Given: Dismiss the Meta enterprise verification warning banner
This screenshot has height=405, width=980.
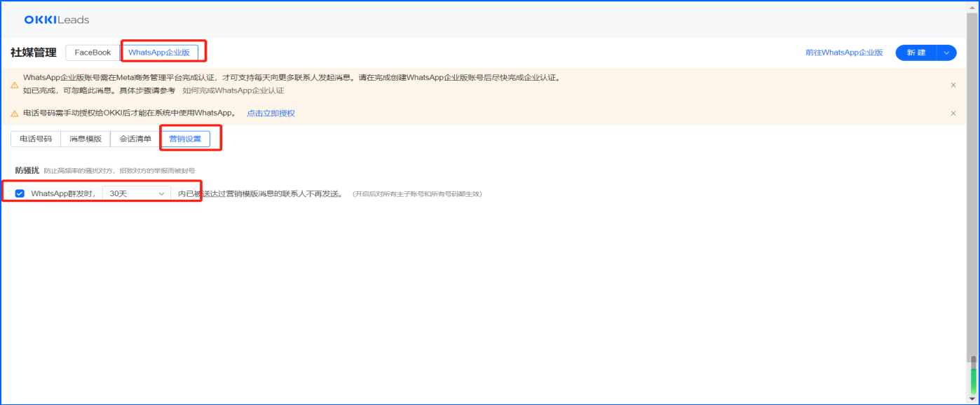Looking at the screenshot, I should pyautogui.click(x=953, y=85).
